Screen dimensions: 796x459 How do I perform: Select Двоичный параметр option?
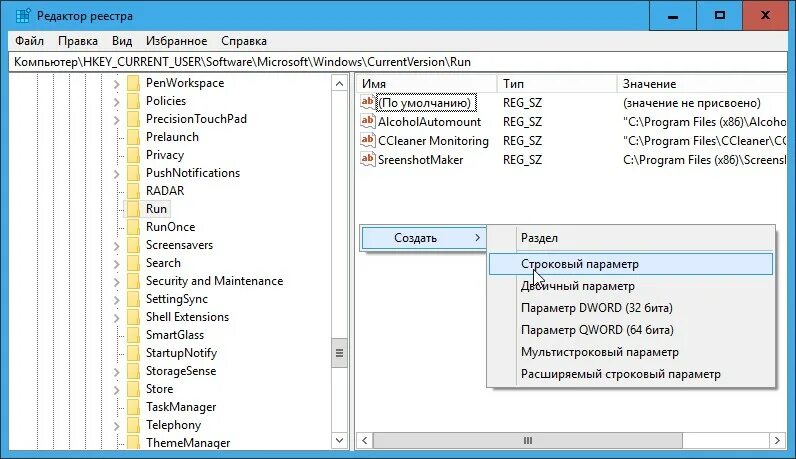tap(631, 286)
